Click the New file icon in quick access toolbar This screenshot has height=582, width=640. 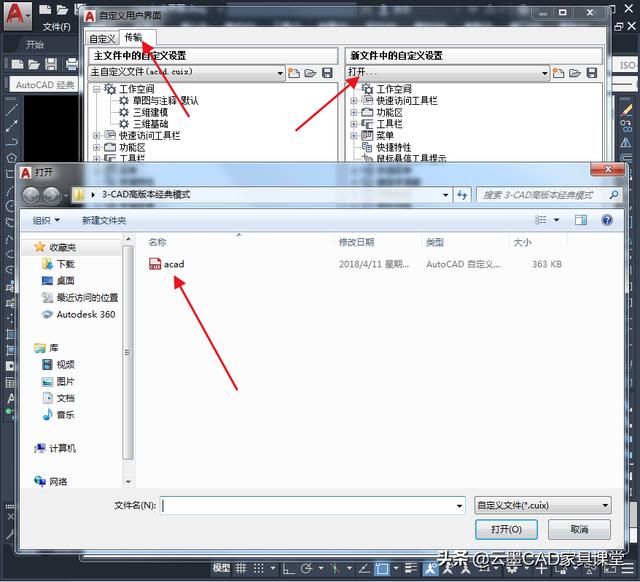45,10
